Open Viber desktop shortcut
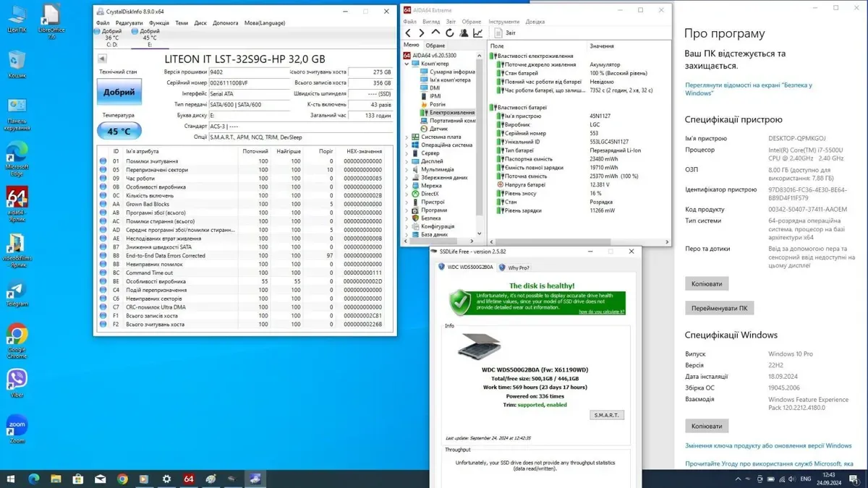This screenshot has height=488, width=868. [17, 382]
